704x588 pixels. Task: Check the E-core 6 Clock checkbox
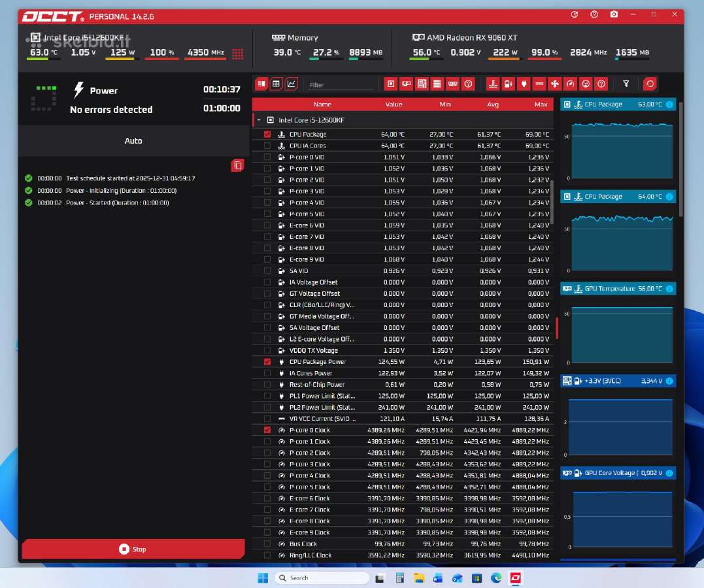pyautogui.click(x=267, y=498)
